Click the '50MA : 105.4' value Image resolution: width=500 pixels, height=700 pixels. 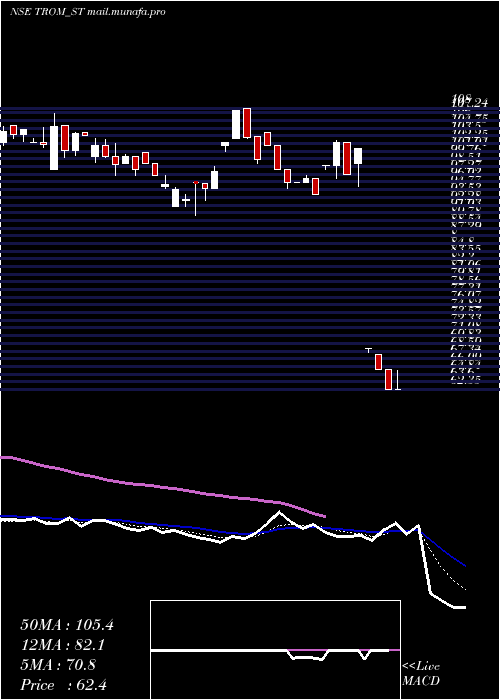click(67, 625)
